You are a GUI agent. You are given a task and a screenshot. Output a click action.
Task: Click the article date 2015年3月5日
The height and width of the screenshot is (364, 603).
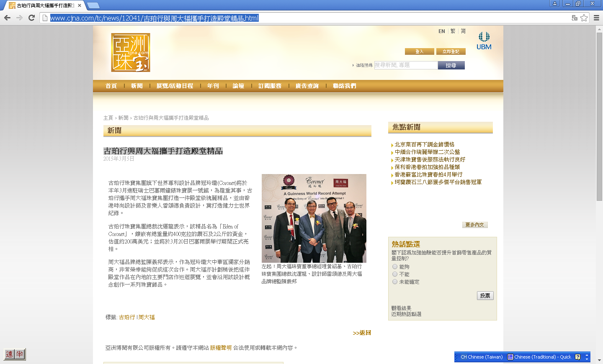119,159
